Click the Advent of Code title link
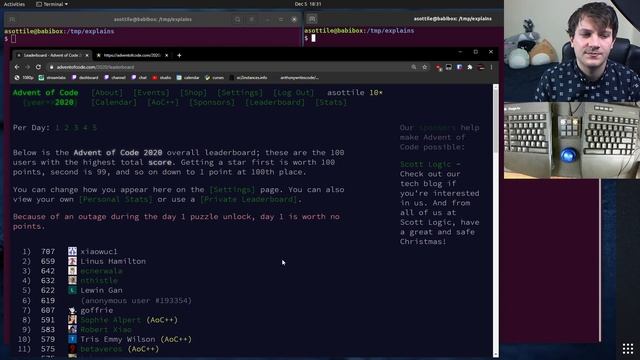 (x=45, y=92)
